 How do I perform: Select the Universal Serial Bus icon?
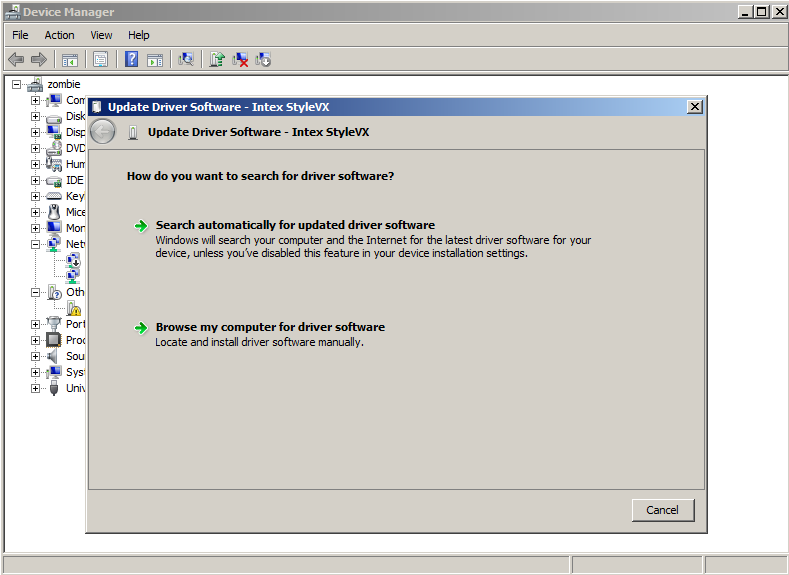pos(54,388)
